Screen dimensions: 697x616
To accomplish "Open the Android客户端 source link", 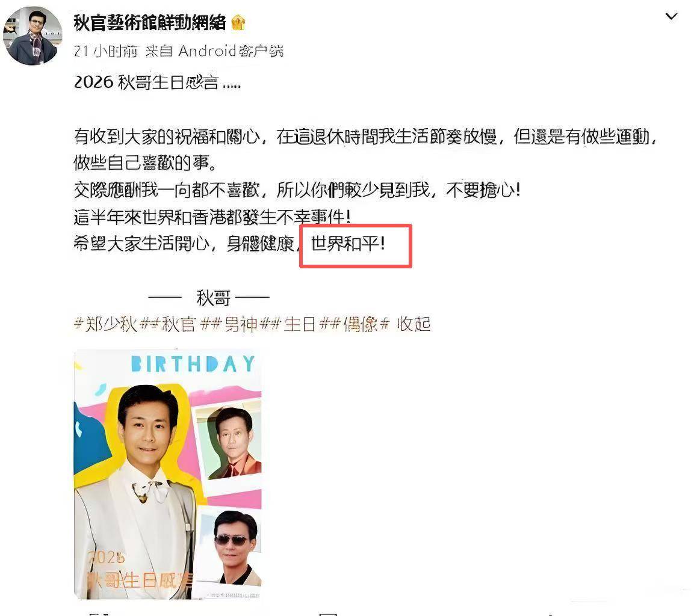I will coord(231,51).
